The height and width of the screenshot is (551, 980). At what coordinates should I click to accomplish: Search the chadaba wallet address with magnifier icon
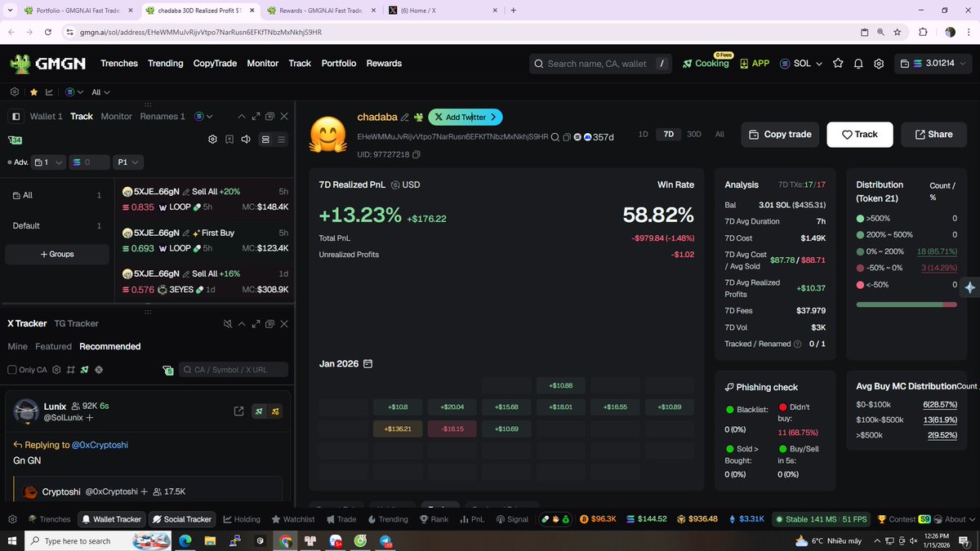click(555, 137)
